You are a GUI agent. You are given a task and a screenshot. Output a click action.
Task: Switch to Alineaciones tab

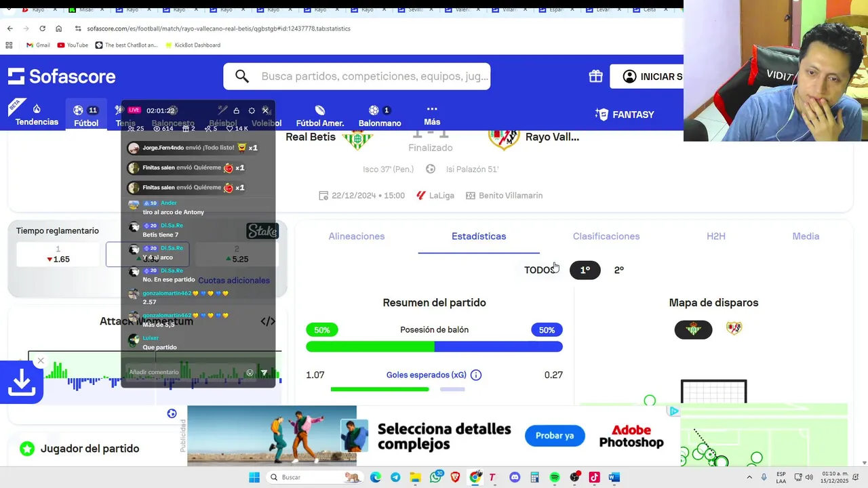[x=357, y=236]
